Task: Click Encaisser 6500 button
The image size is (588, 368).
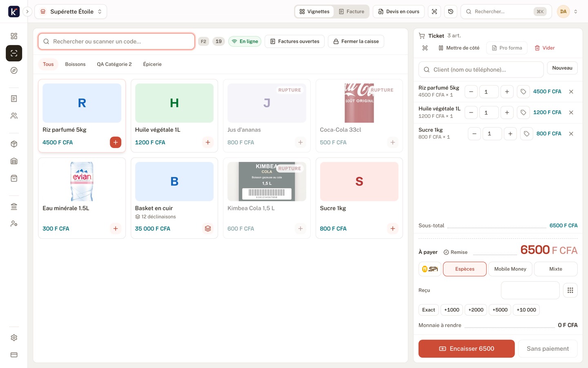Action: 466,349
